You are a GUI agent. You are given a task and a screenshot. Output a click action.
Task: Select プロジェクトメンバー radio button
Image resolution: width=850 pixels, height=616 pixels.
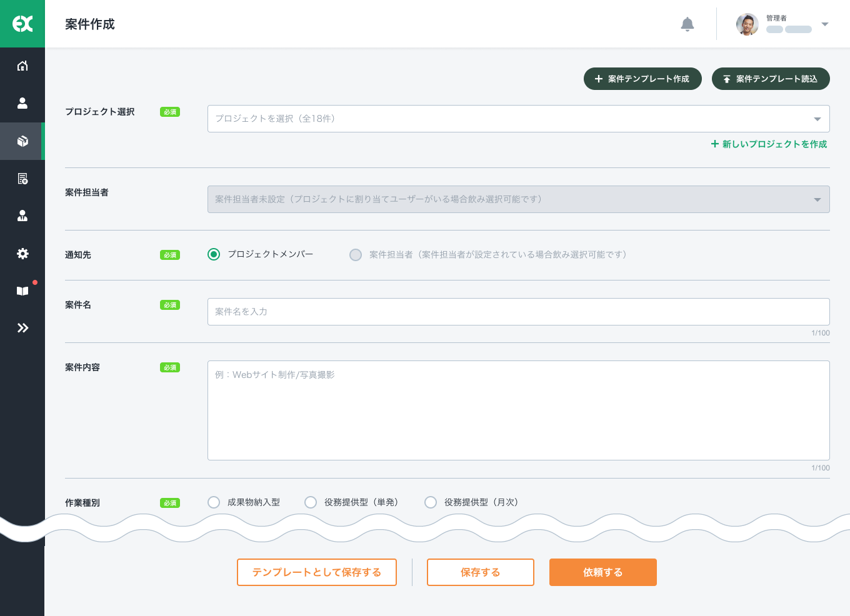[x=214, y=254]
